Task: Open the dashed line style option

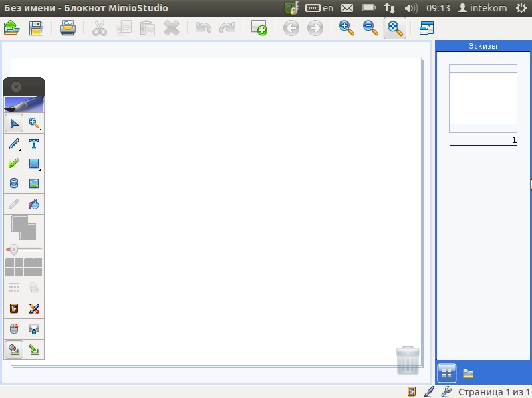Action: click(x=14, y=288)
